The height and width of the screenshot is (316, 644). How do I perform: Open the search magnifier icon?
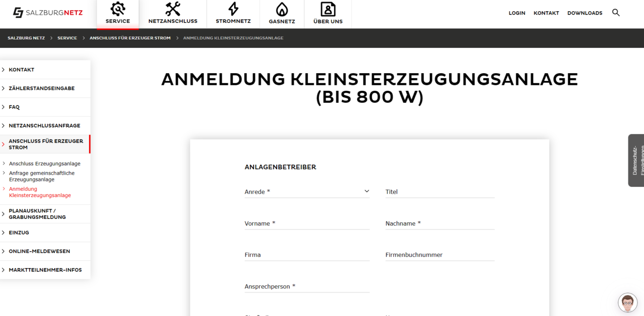point(616,13)
